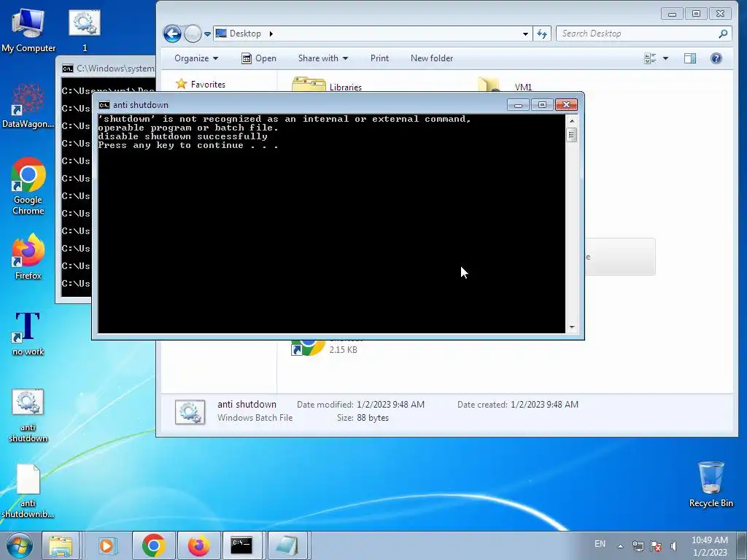Open the Recycle Bin
The width and height of the screenshot is (747, 560).
click(x=711, y=484)
